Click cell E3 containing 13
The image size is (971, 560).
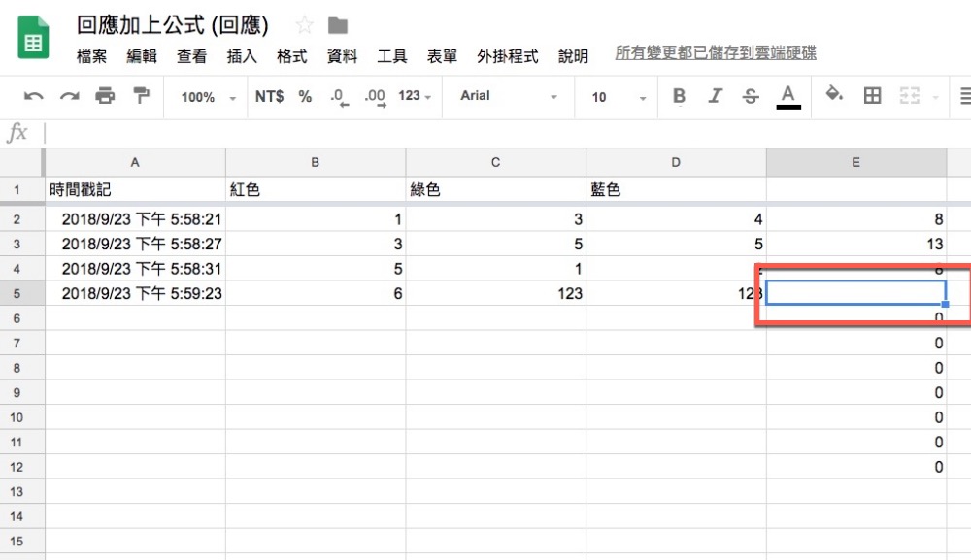(855, 244)
